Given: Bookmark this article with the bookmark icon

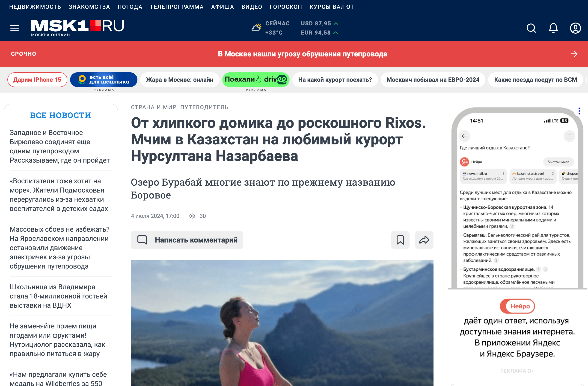Looking at the screenshot, I should click(400, 240).
